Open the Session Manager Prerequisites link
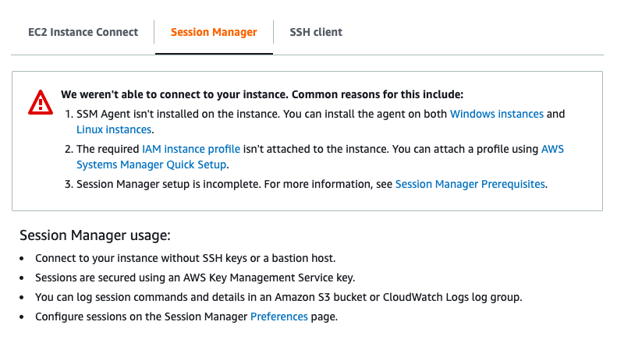Image resolution: width=617 pixels, height=364 pixels. click(x=470, y=185)
